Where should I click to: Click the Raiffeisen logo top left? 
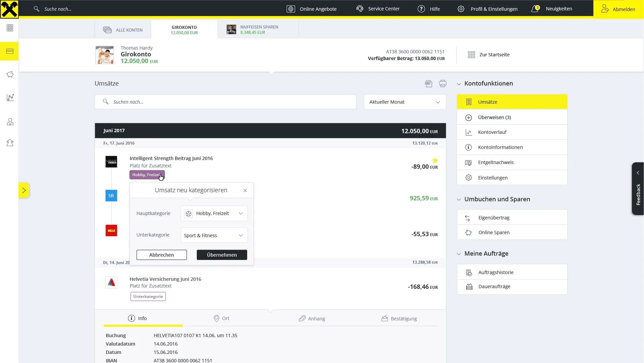click(9, 9)
